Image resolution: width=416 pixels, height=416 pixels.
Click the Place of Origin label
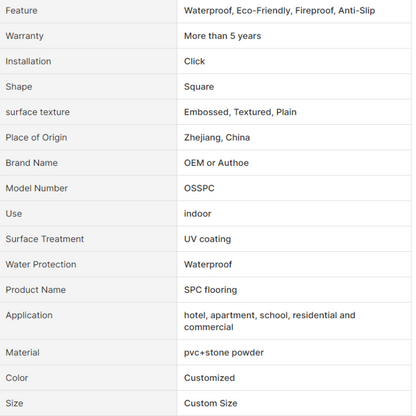[36, 138]
